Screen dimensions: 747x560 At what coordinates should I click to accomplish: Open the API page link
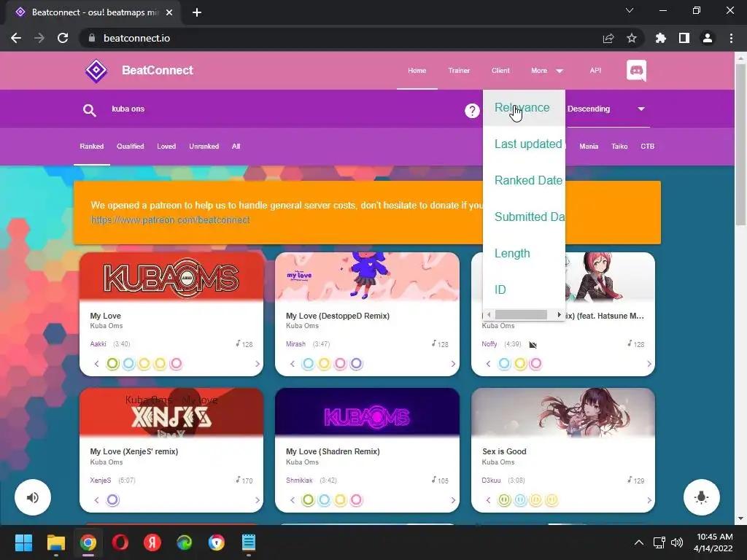tap(595, 71)
